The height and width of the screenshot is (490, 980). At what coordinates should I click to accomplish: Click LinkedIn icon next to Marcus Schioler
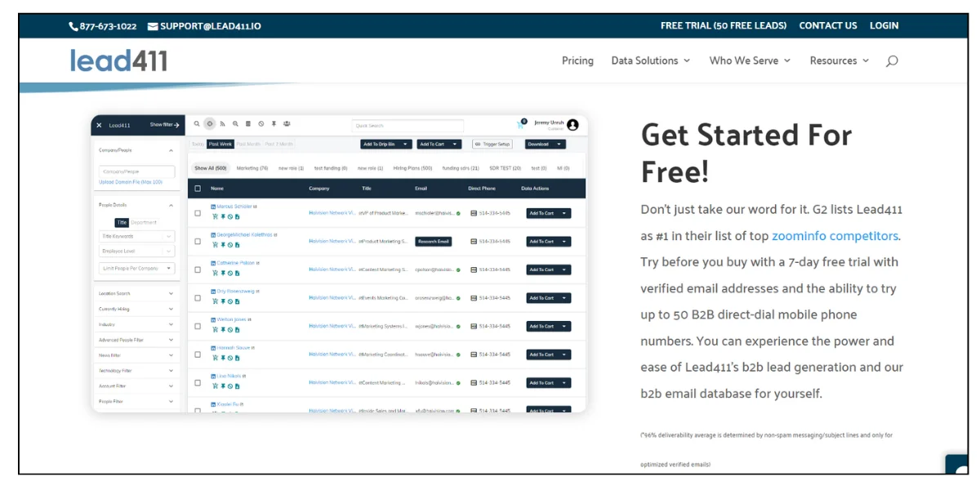point(213,207)
